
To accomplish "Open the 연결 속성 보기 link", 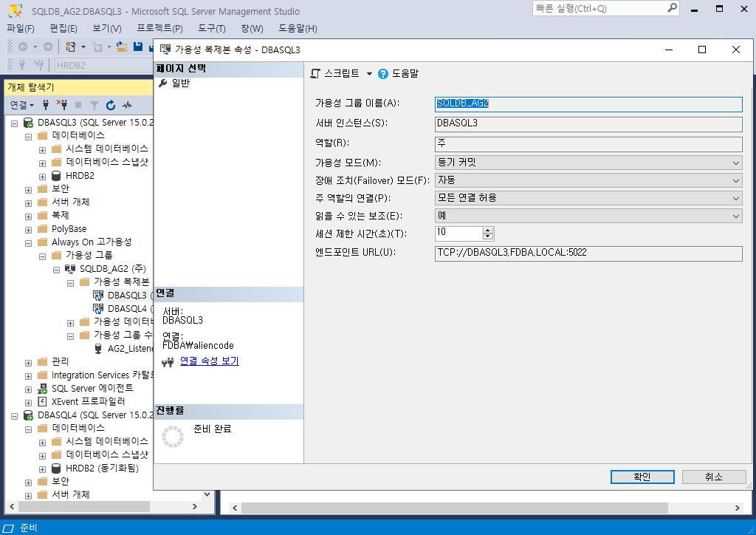I will click(209, 361).
